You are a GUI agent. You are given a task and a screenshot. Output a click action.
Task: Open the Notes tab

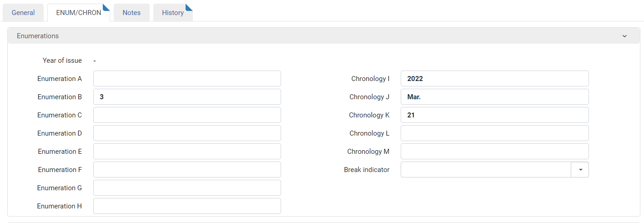tap(131, 13)
